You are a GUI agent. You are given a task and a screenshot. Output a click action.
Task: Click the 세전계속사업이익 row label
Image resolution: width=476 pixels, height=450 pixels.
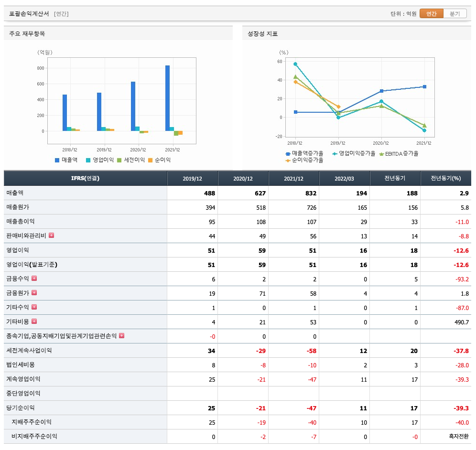coord(29,350)
